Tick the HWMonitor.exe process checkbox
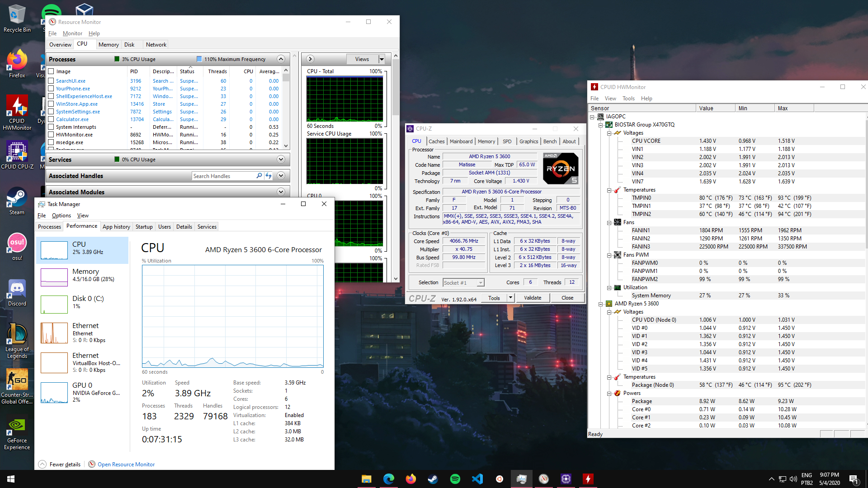The width and height of the screenshot is (868, 488). tap(51, 135)
